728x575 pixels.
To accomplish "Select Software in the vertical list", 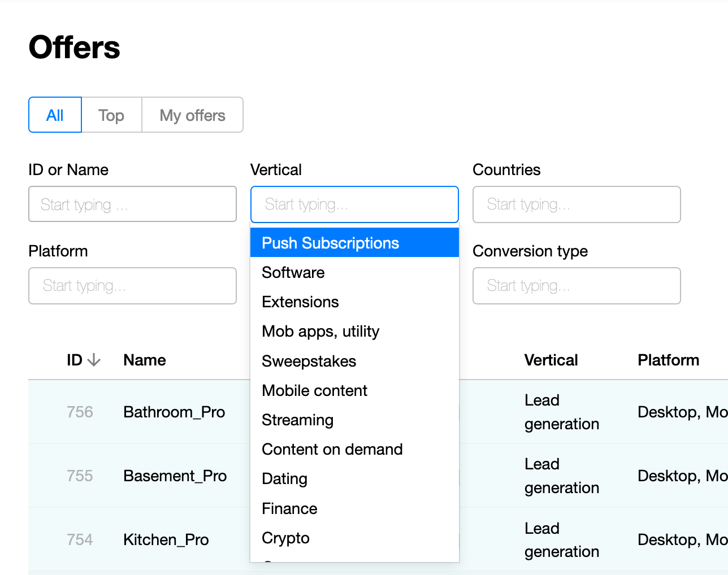I will (293, 272).
